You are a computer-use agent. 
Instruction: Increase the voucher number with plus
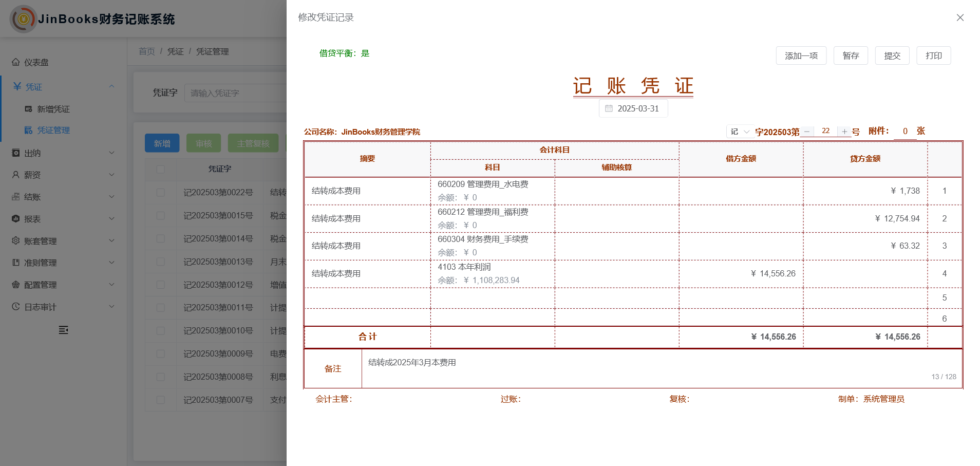click(844, 132)
